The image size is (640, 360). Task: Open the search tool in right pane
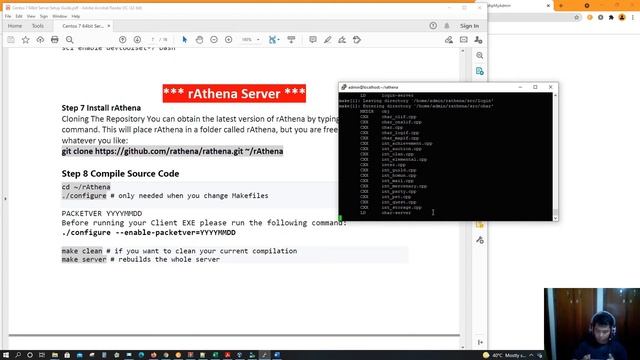tap(480, 55)
